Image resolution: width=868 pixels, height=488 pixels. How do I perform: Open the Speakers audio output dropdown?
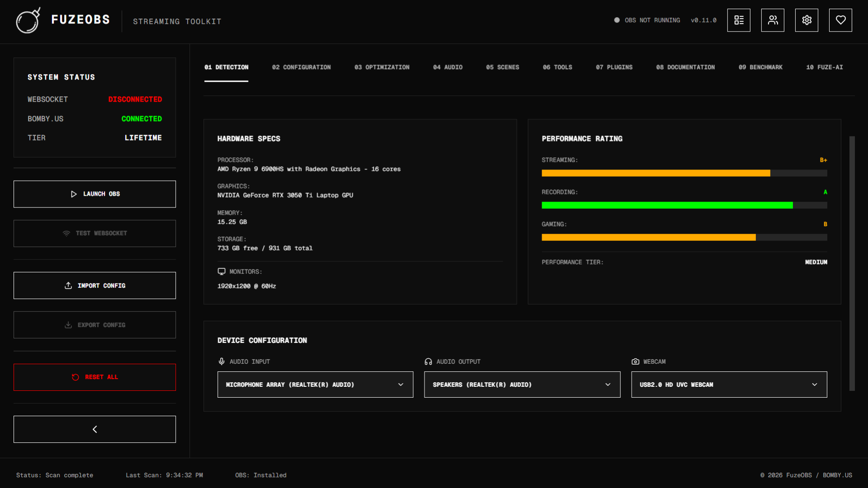tap(522, 385)
